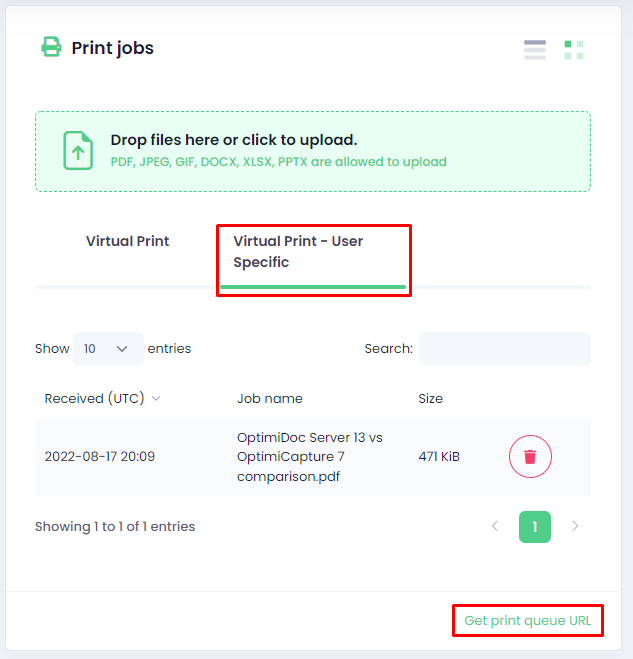
Task: Click Get print queue URL link
Action: [528, 621]
